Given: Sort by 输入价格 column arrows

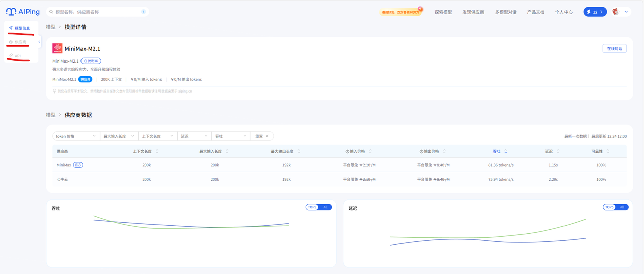Looking at the screenshot, I should (x=370, y=151).
